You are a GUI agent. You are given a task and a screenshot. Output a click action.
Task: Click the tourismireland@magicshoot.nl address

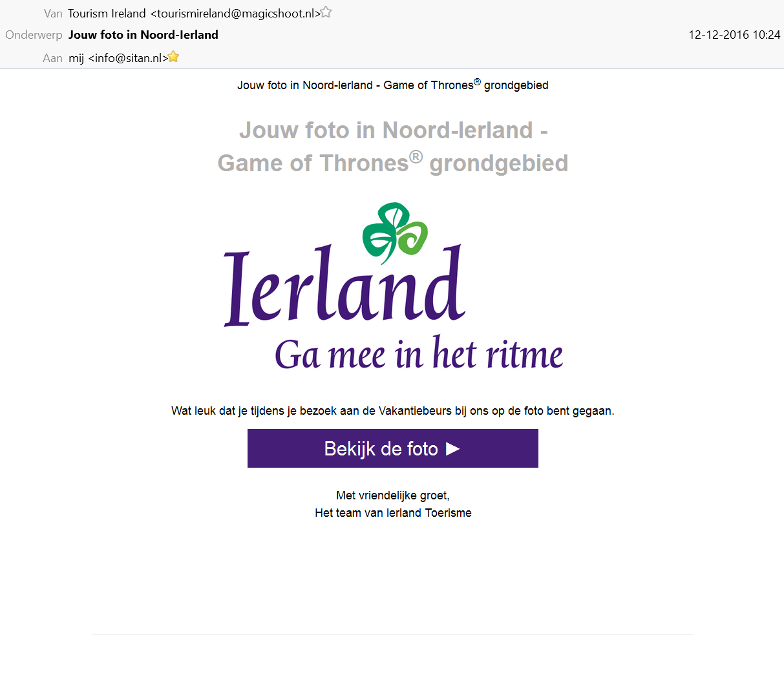235,14
